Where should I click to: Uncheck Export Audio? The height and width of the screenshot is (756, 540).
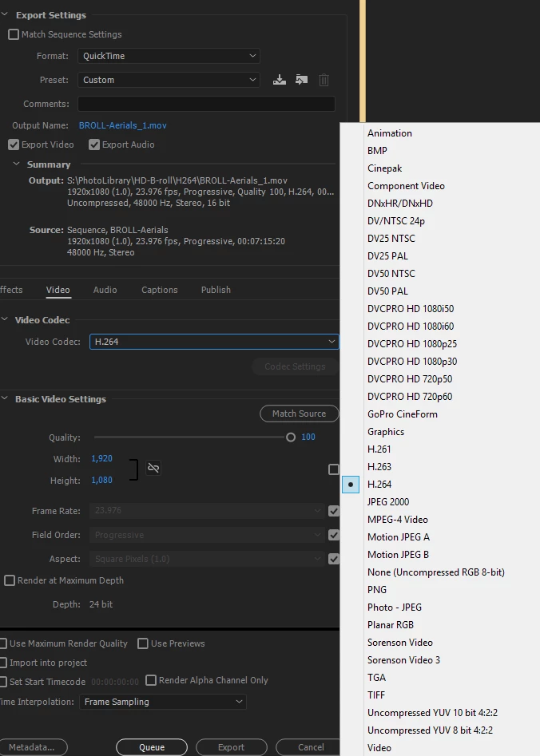tap(94, 144)
